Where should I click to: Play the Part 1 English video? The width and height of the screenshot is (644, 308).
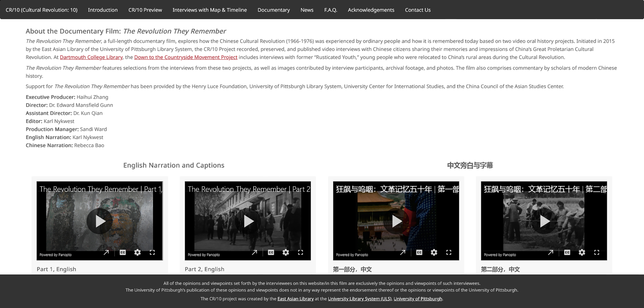point(100,221)
